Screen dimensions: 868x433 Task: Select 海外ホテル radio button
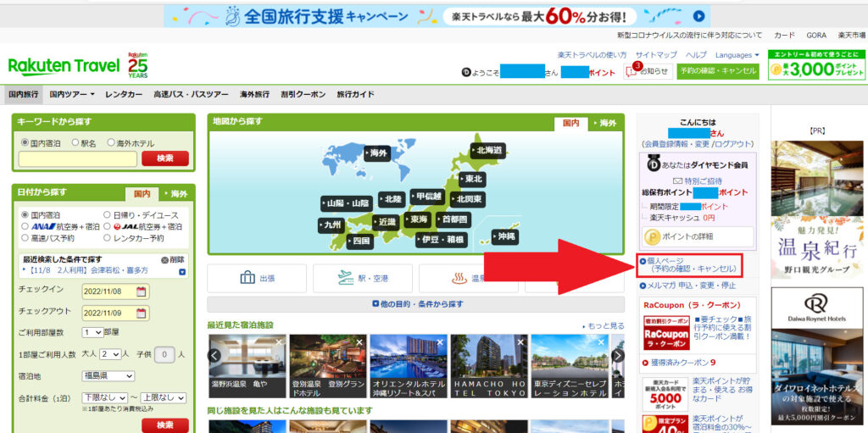(111, 142)
